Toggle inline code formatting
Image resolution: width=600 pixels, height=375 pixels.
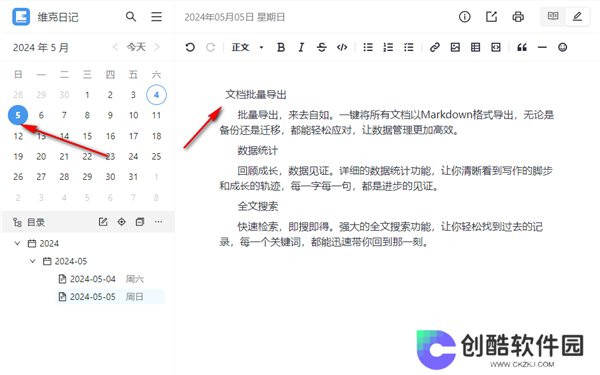click(342, 47)
